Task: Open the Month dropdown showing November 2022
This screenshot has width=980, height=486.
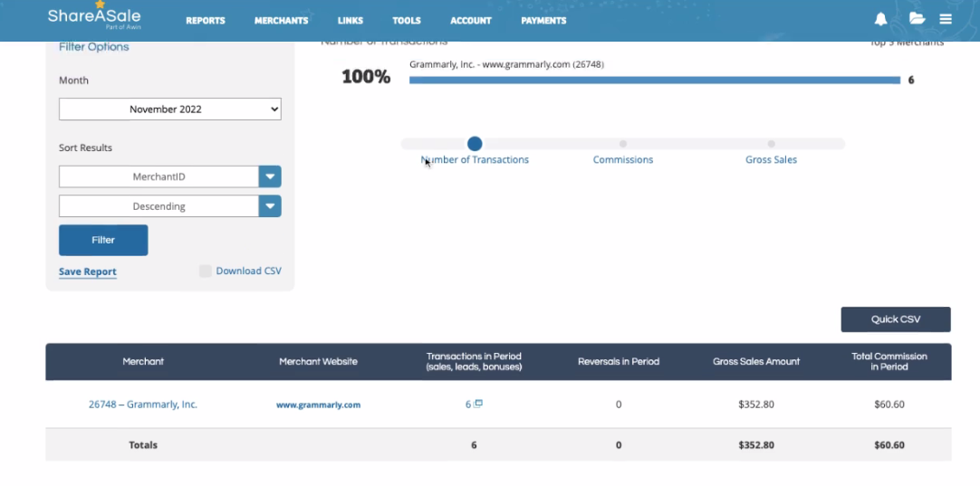Action: [170, 110]
